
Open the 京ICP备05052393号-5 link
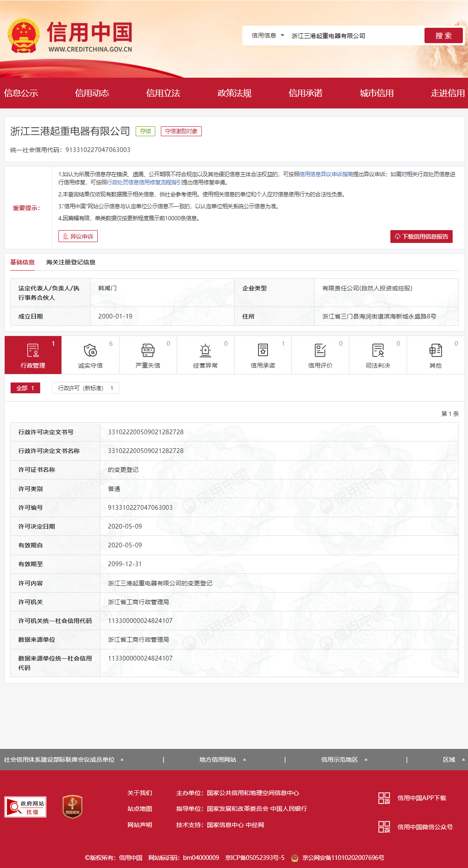255,858
